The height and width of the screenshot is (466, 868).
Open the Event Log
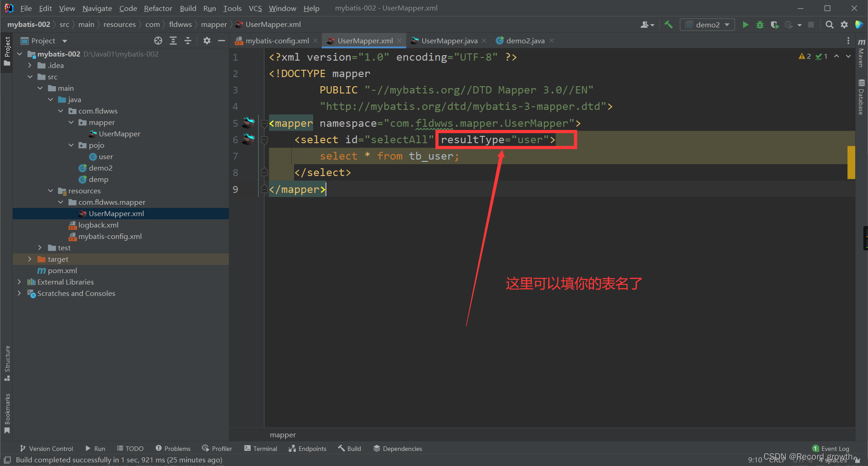pyautogui.click(x=831, y=449)
